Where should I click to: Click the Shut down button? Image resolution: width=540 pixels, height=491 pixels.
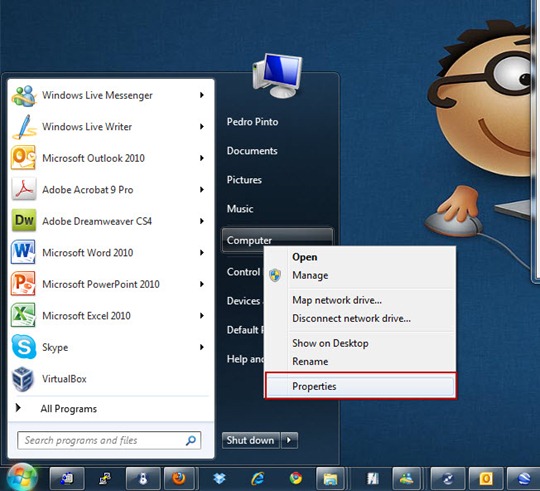point(251,440)
